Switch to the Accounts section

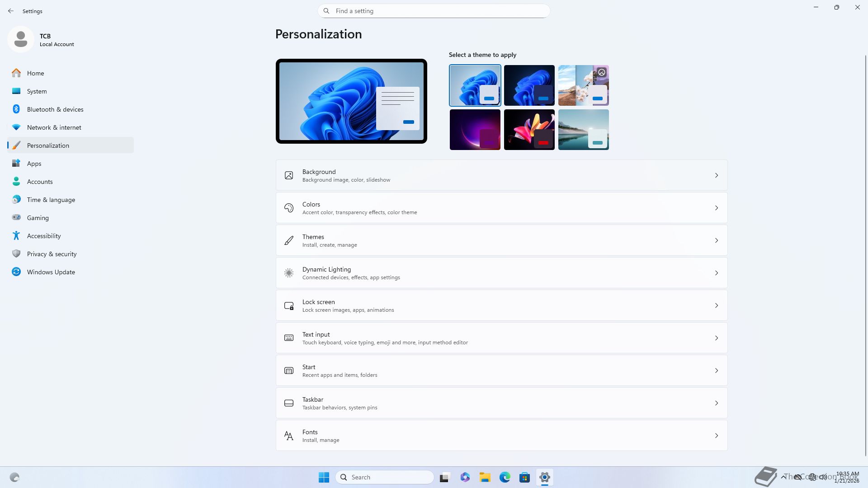point(40,182)
